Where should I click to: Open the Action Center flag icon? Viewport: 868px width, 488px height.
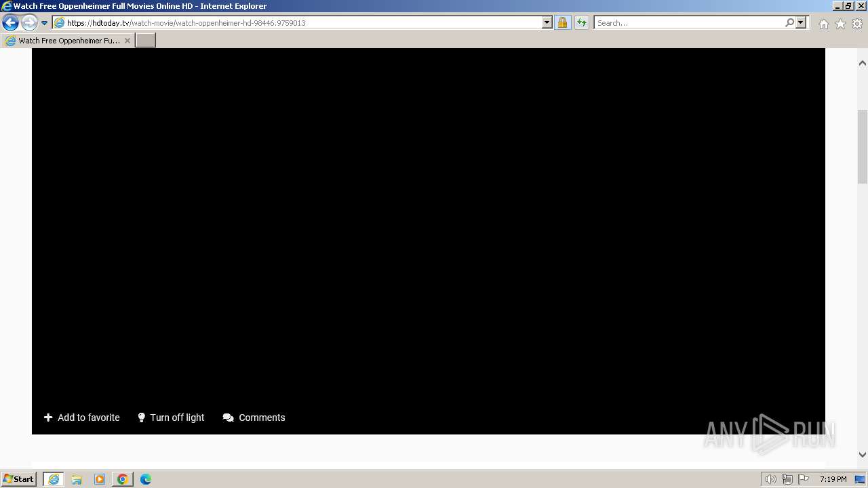click(804, 479)
